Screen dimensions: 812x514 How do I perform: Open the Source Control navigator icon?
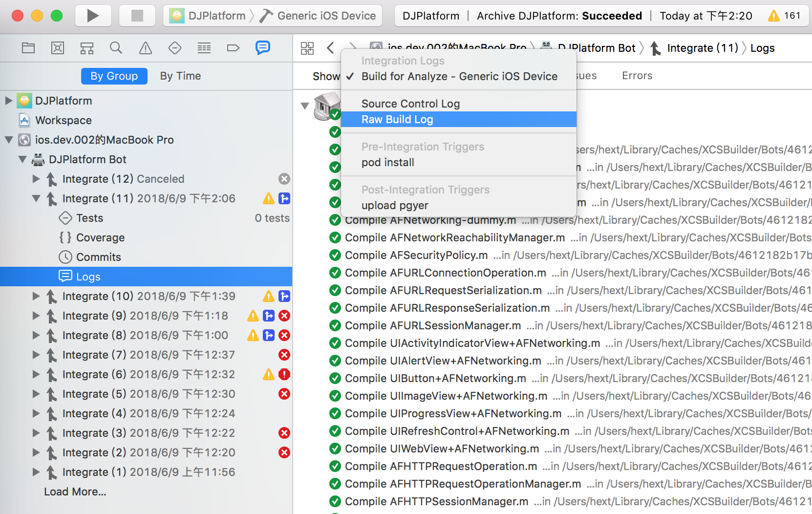point(58,48)
